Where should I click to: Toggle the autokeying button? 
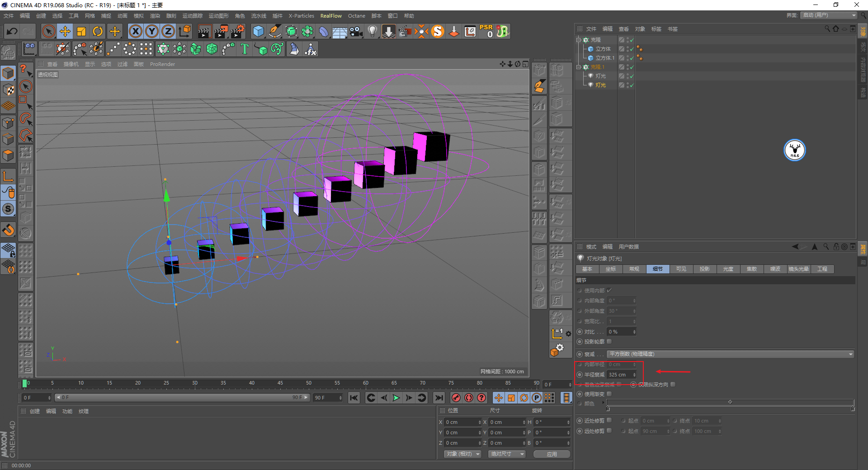(469, 398)
